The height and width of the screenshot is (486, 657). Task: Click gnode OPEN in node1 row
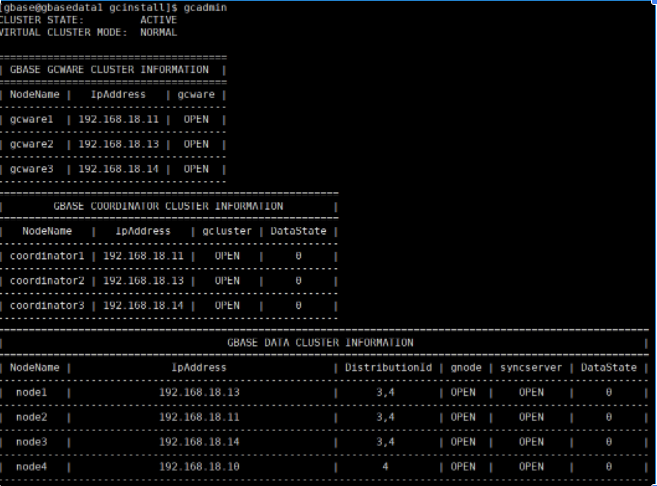[x=463, y=393]
